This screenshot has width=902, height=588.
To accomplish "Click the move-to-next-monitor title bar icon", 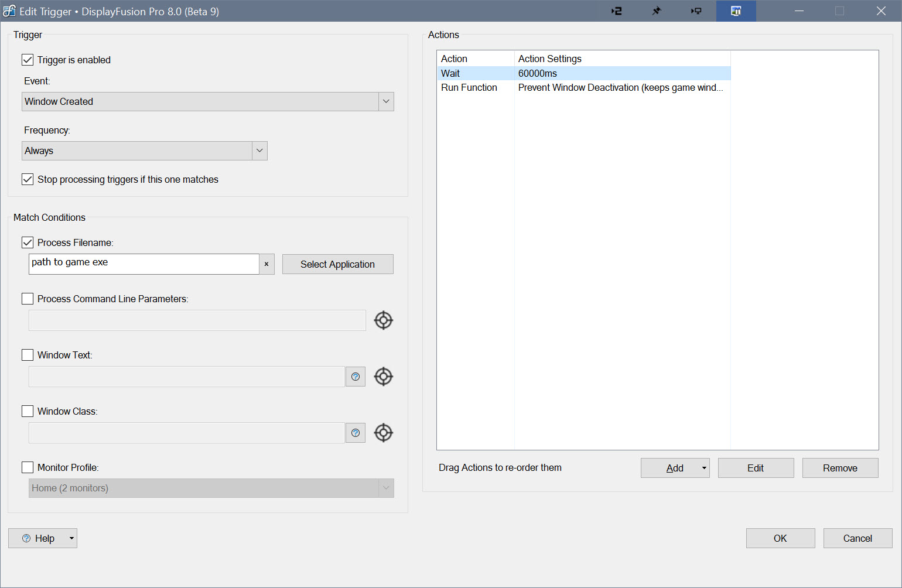I will pyautogui.click(x=696, y=11).
